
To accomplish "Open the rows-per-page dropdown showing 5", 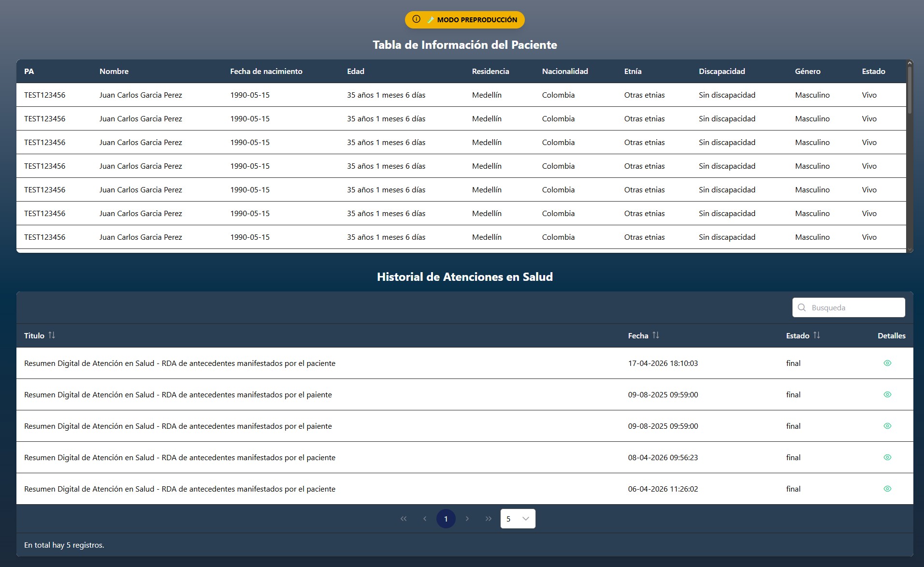I will point(518,519).
